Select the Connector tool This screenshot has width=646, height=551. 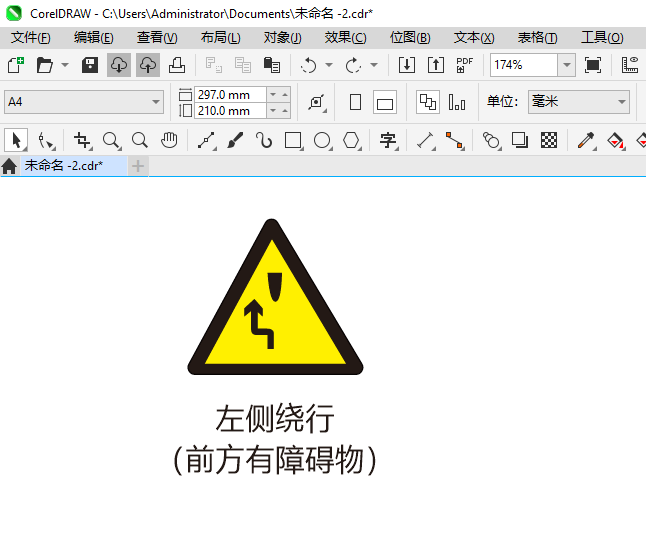click(455, 141)
